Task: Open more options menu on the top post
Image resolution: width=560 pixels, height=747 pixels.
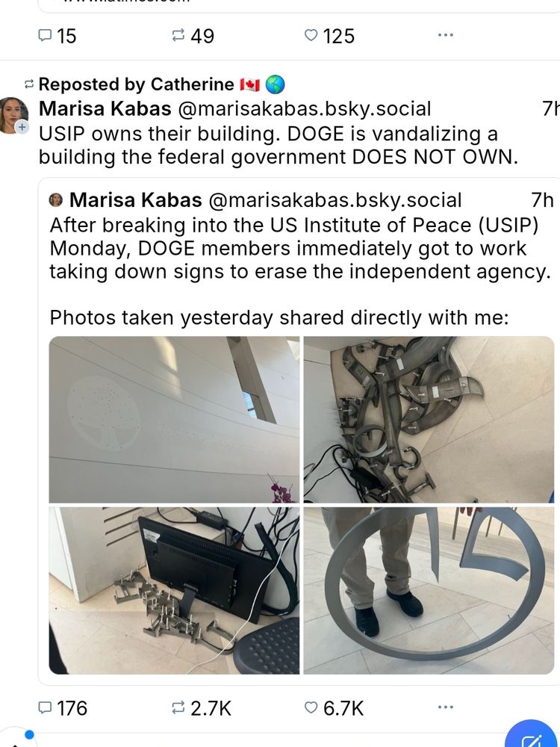Action: [x=445, y=35]
